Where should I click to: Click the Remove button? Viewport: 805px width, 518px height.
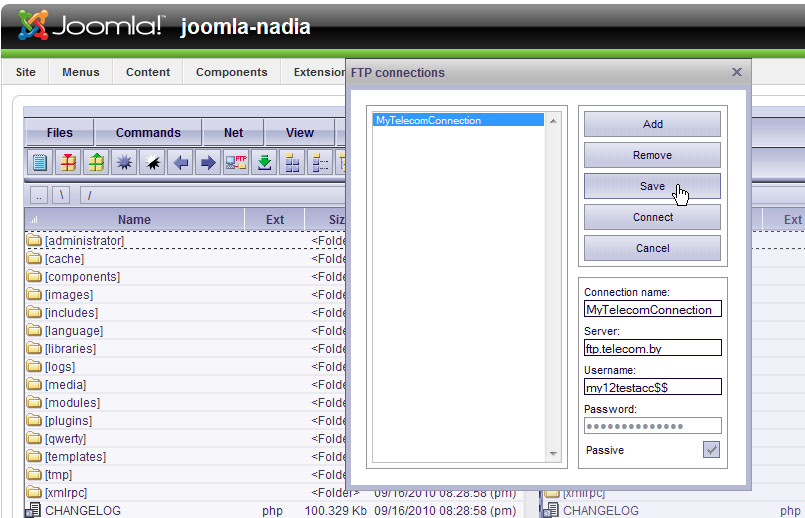(x=653, y=155)
